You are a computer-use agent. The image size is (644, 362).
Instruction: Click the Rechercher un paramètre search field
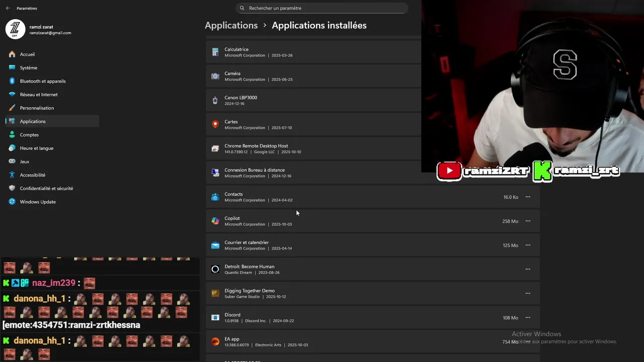click(x=321, y=8)
